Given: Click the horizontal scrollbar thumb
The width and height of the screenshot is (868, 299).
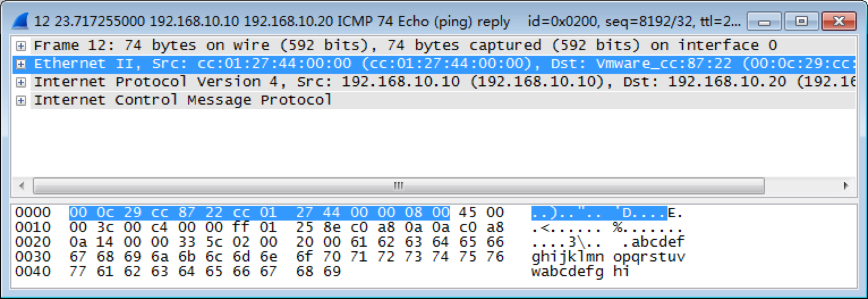Looking at the screenshot, I should [x=399, y=186].
